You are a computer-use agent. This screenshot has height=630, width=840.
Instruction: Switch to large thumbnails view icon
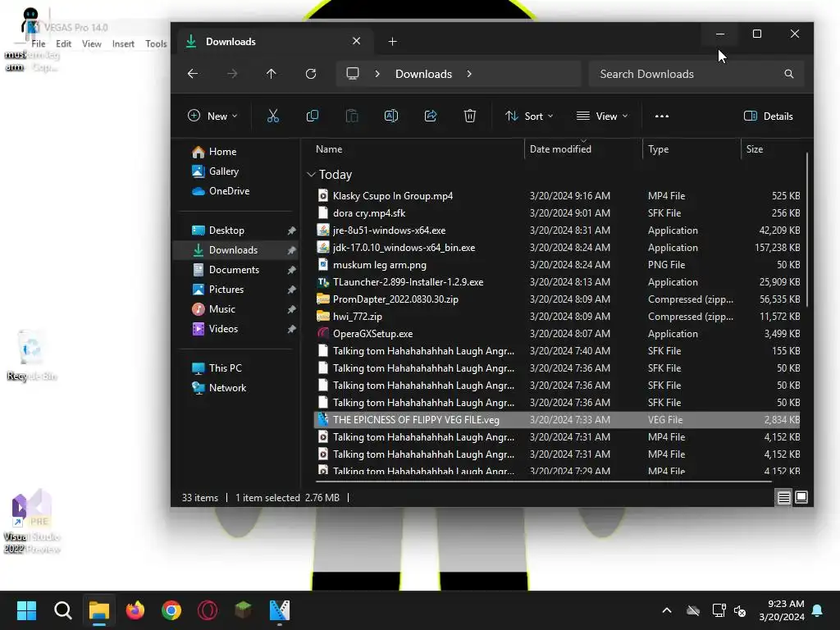click(801, 497)
